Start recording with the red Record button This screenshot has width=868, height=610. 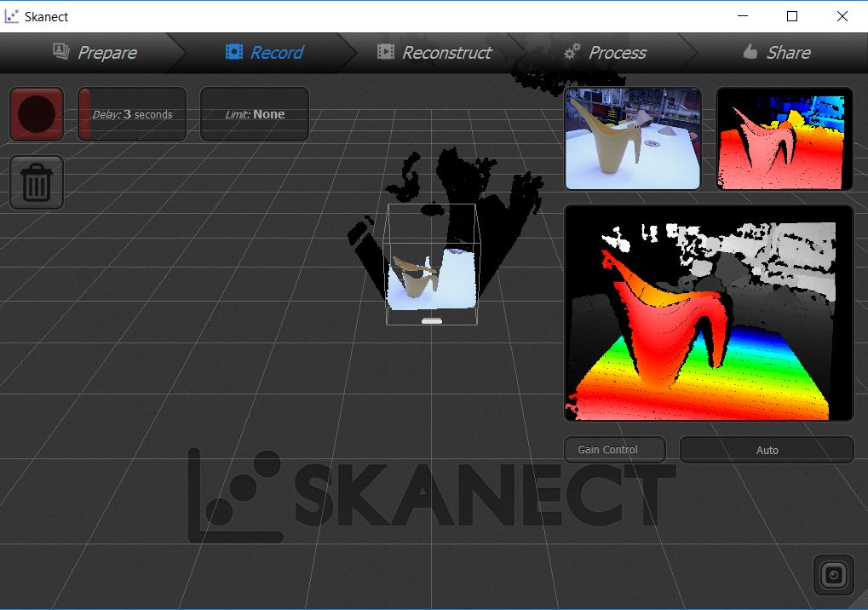(37, 114)
